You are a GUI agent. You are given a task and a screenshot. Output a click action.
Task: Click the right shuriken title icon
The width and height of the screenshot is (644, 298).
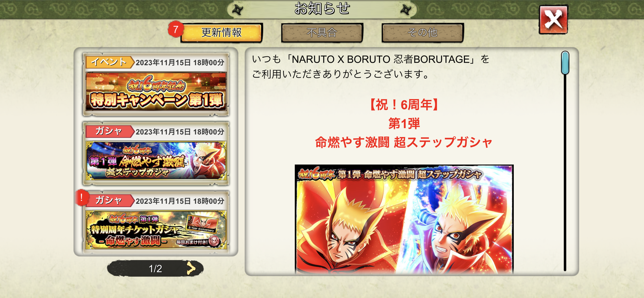[x=406, y=10]
